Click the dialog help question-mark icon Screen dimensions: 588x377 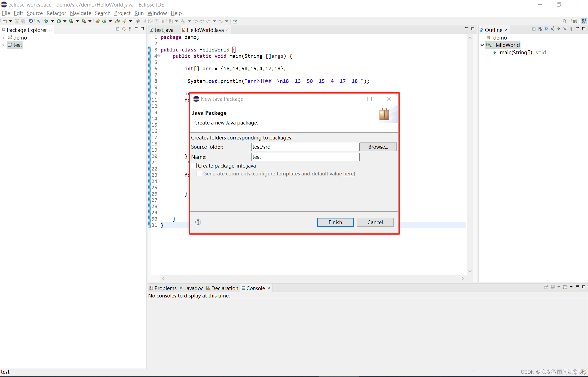pyautogui.click(x=198, y=222)
